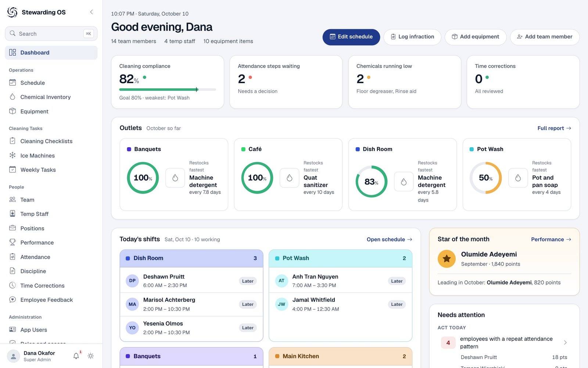Click Add equipment button

(x=476, y=37)
